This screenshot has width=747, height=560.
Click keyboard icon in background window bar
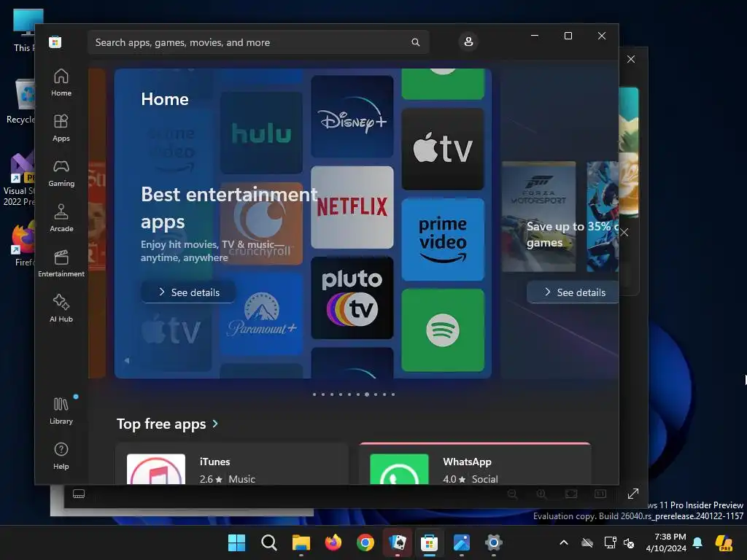tap(79, 494)
